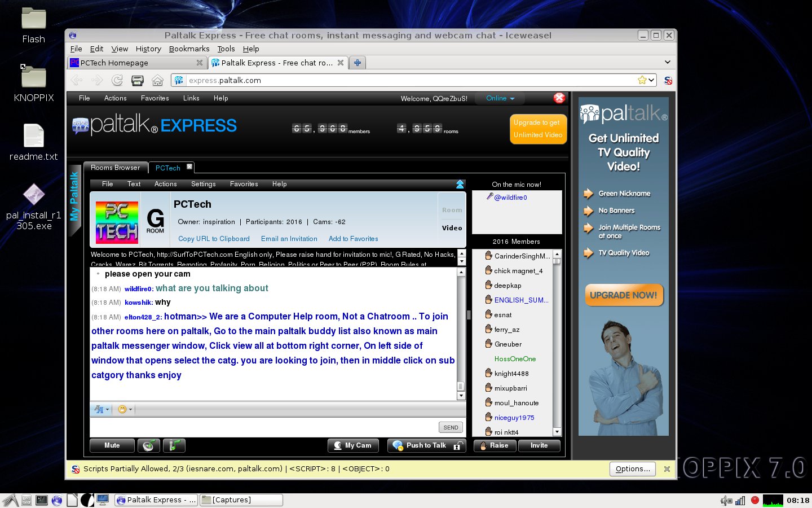Viewport: 812px width, 508px height.
Task: Click the Invite button
Action: click(539, 445)
